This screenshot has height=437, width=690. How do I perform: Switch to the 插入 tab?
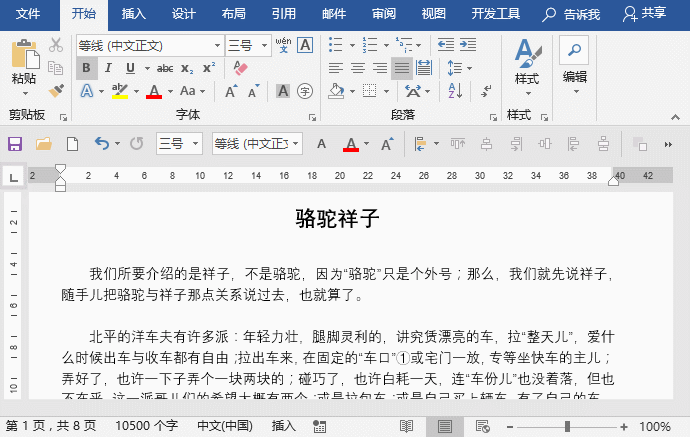pos(133,14)
